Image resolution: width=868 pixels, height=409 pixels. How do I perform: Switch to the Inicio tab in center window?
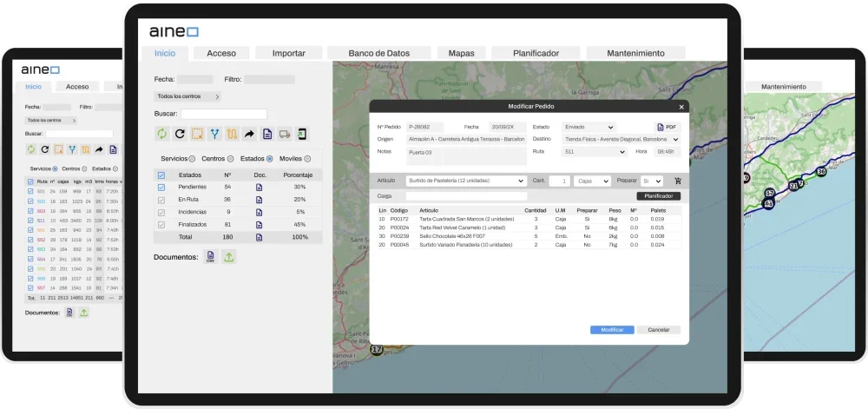click(165, 53)
